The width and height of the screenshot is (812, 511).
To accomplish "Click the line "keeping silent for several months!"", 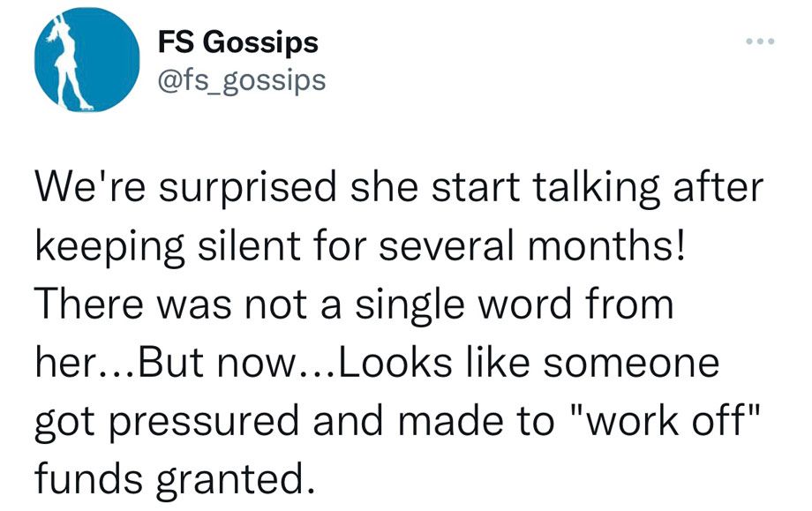I will 360,246.
